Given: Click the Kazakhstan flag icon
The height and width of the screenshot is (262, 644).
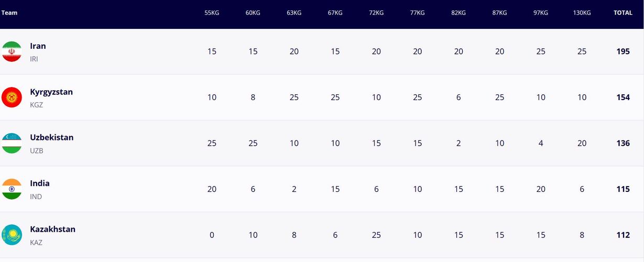Looking at the screenshot, I should (12, 235).
